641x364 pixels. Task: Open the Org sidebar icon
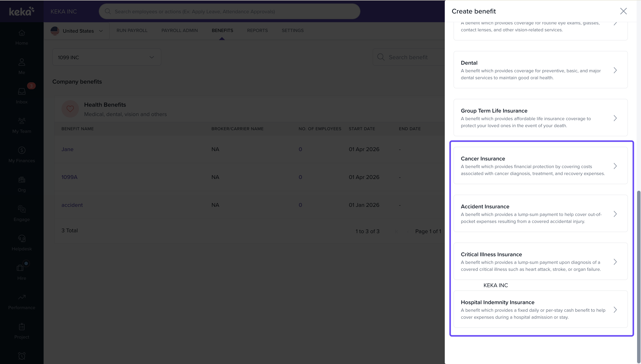click(22, 180)
